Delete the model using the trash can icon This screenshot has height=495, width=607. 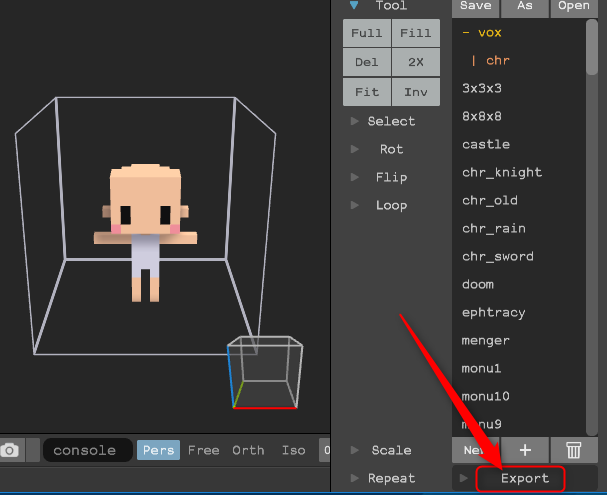coord(574,450)
